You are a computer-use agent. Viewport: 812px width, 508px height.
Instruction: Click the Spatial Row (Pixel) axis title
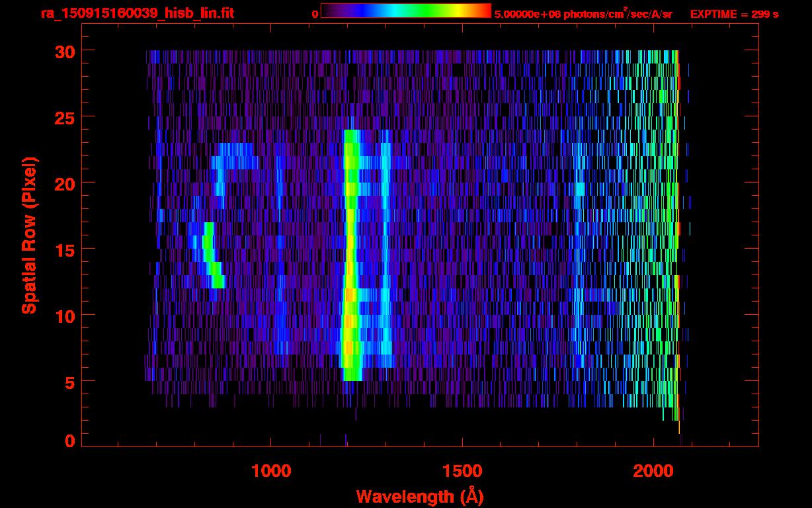(29, 235)
